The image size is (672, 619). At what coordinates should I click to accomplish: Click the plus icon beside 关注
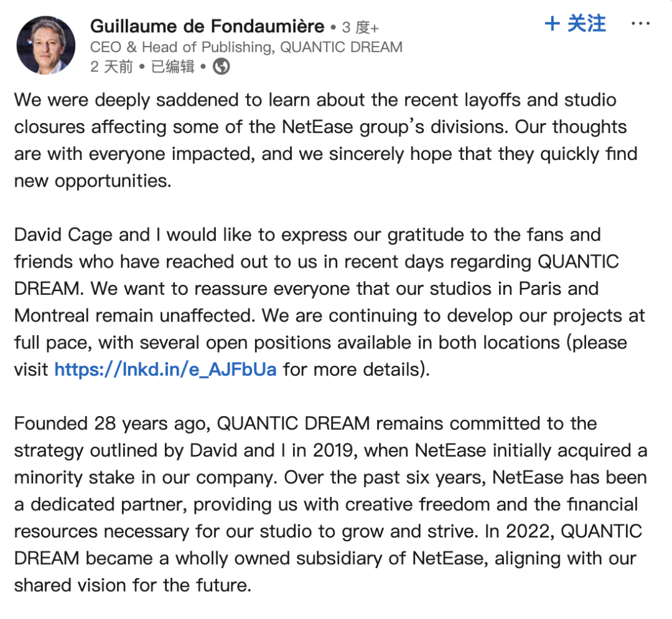point(553,24)
